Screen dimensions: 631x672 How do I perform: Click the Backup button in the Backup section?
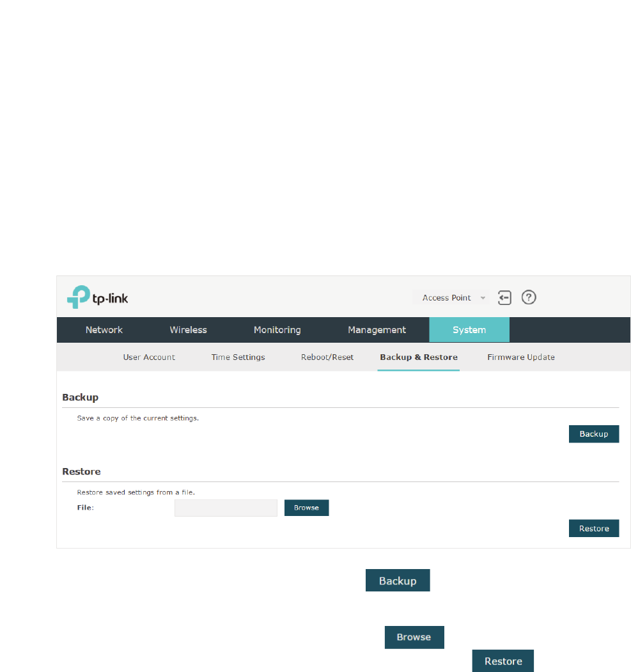(594, 434)
